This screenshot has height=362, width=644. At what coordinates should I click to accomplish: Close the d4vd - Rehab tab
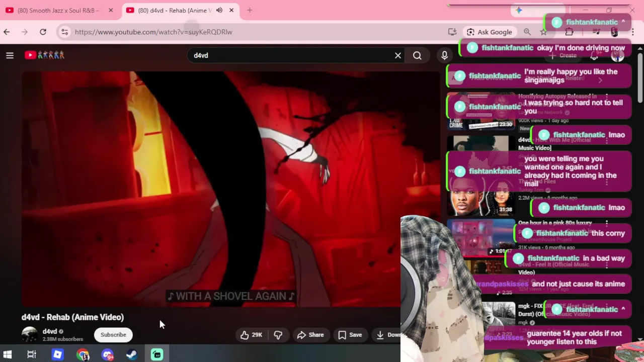pos(231,10)
